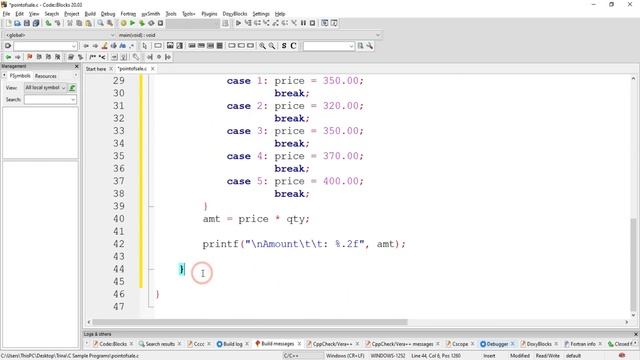Click the Undo toolbar icon
The width and height of the screenshot is (640, 360).
click(48, 23)
